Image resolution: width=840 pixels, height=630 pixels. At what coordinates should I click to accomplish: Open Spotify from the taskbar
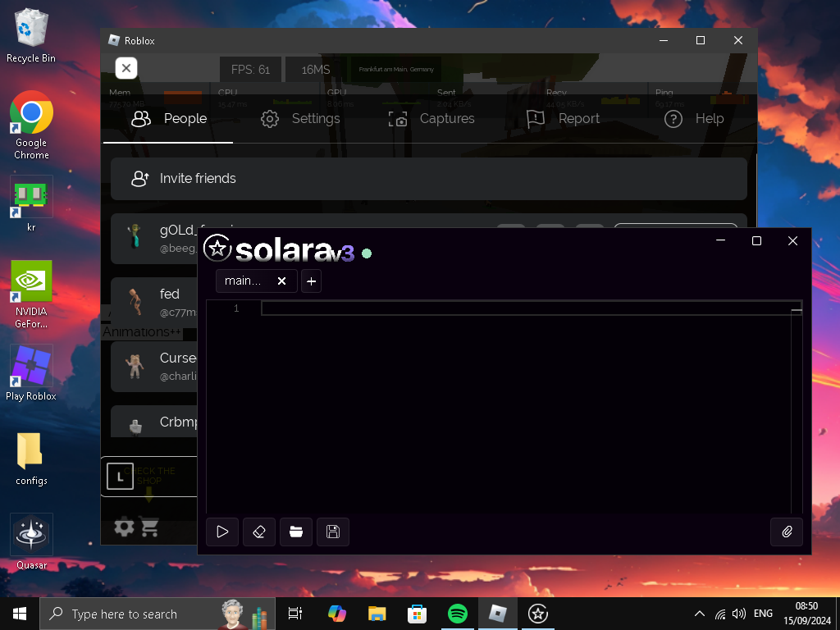(x=458, y=614)
